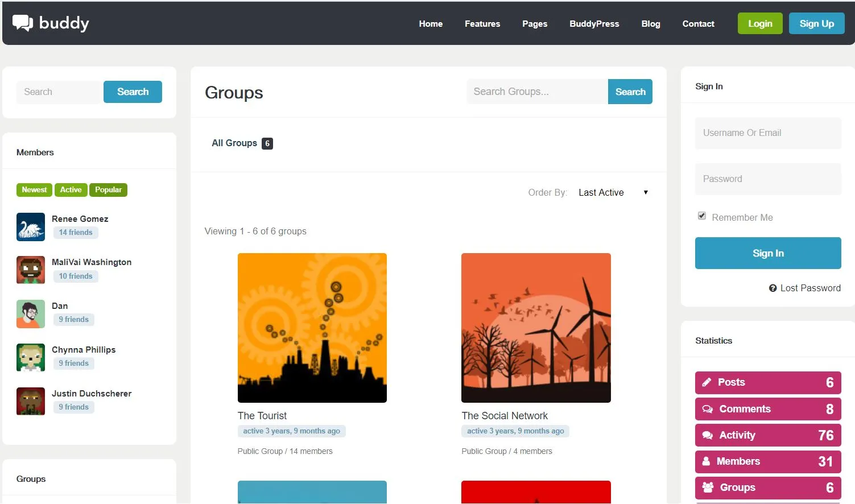Click the Username Or Email input field
Screen dimensions: 855x504
pos(767,133)
